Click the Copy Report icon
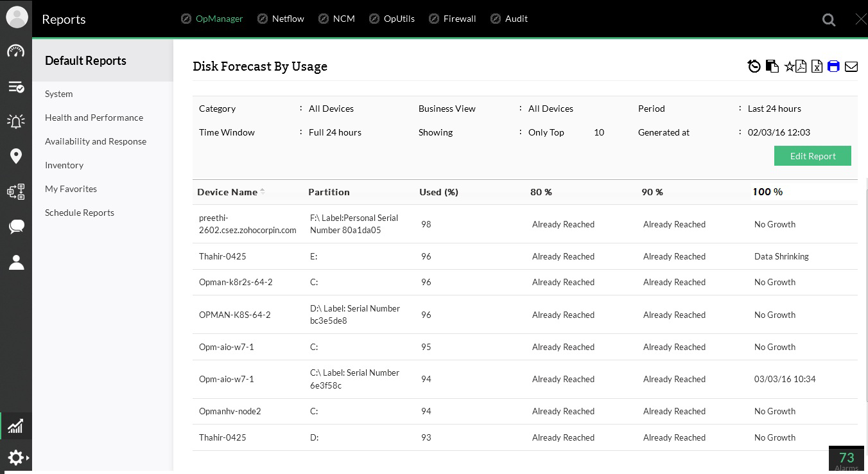 pos(772,66)
